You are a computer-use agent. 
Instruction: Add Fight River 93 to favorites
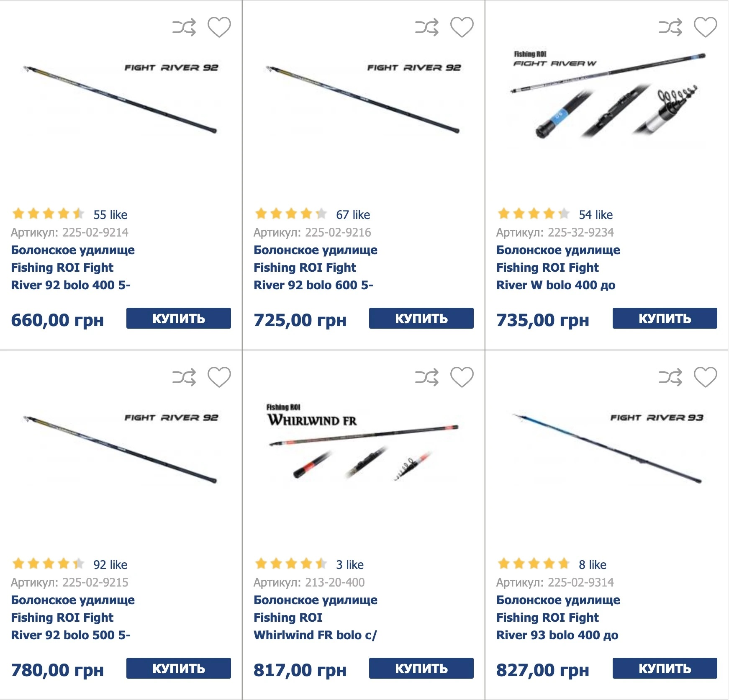(706, 377)
